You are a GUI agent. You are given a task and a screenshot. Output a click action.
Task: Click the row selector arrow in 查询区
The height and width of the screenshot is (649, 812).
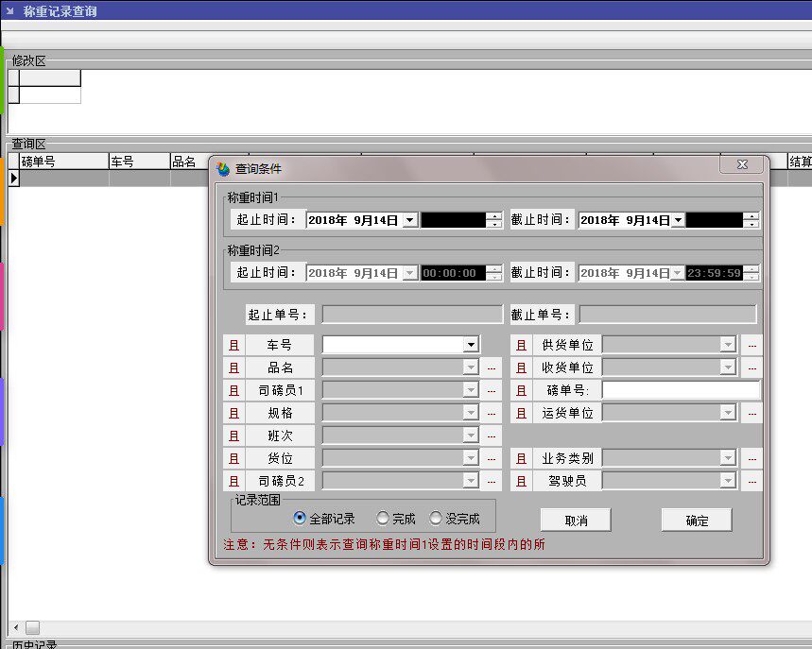click(13, 178)
